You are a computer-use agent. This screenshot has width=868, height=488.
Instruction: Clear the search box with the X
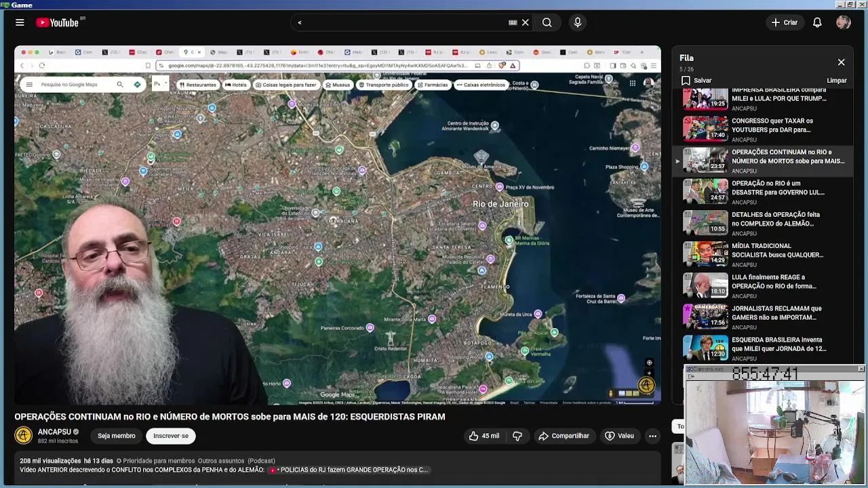tap(526, 22)
